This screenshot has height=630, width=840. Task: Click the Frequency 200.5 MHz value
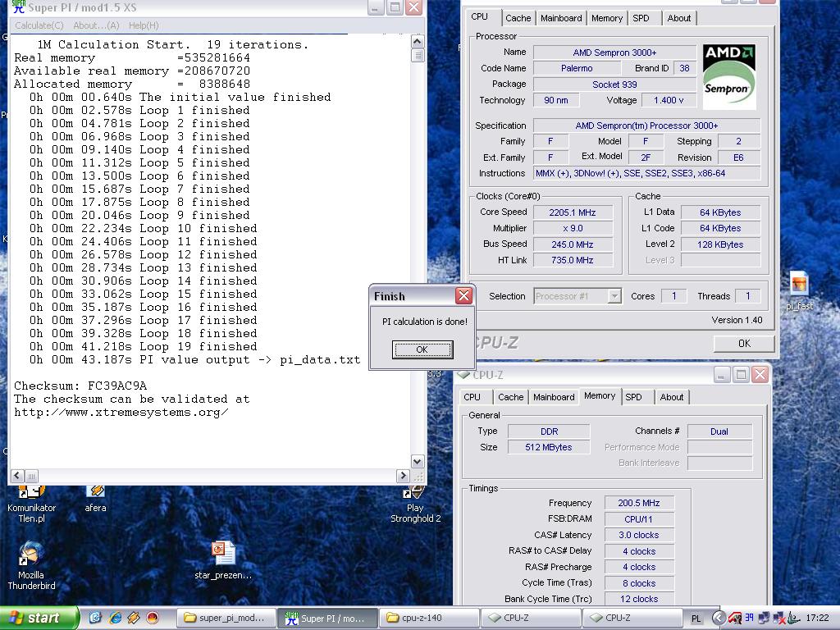point(638,503)
